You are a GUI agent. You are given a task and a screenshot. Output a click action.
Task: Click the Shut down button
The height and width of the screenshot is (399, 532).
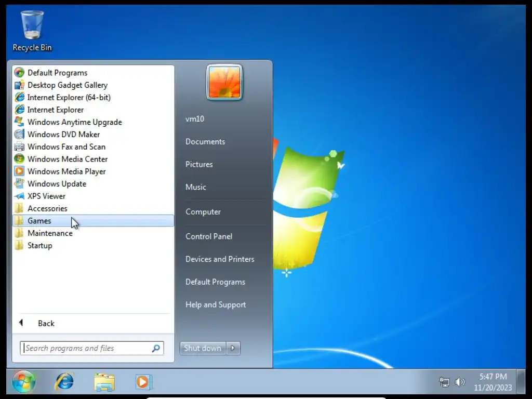coord(203,348)
